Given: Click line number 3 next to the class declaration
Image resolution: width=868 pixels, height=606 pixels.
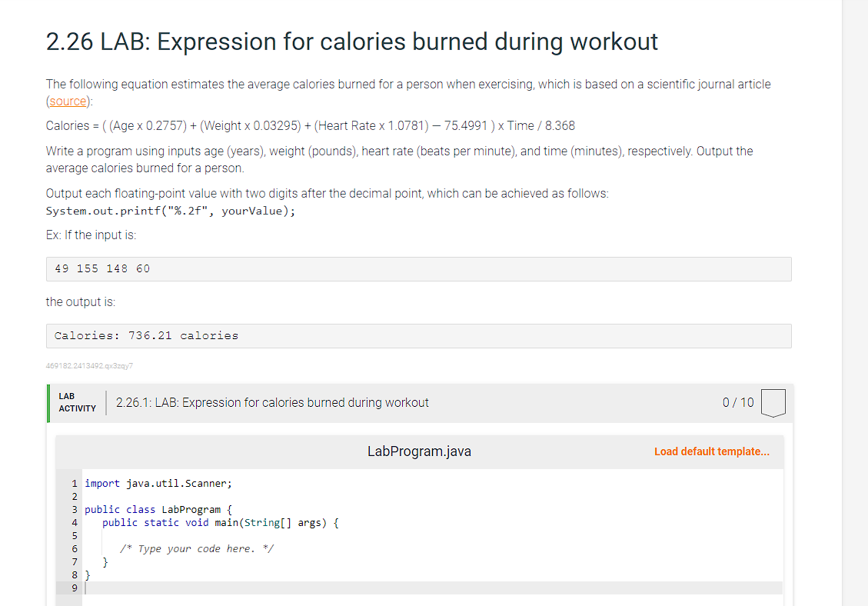Looking at the screenshot, I should [x=74, y=509].
